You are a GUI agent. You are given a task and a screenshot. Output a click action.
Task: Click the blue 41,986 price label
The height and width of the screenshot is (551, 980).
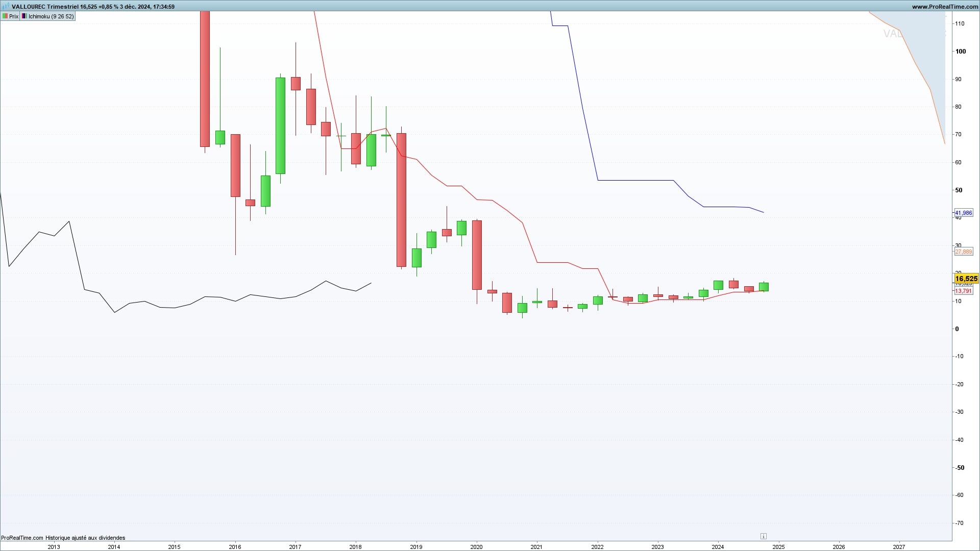click(963, 213)
